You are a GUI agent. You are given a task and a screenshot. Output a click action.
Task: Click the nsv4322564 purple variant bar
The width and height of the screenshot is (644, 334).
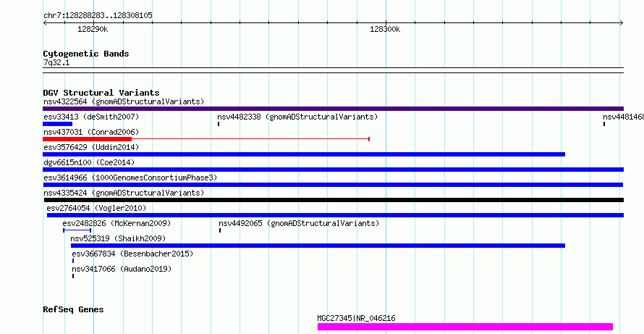pos(333,109)
